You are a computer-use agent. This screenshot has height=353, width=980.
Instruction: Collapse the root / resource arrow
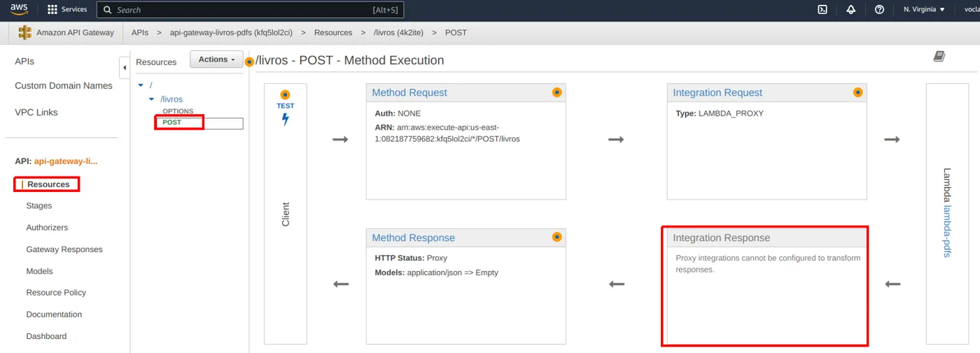tap(141, 85)
